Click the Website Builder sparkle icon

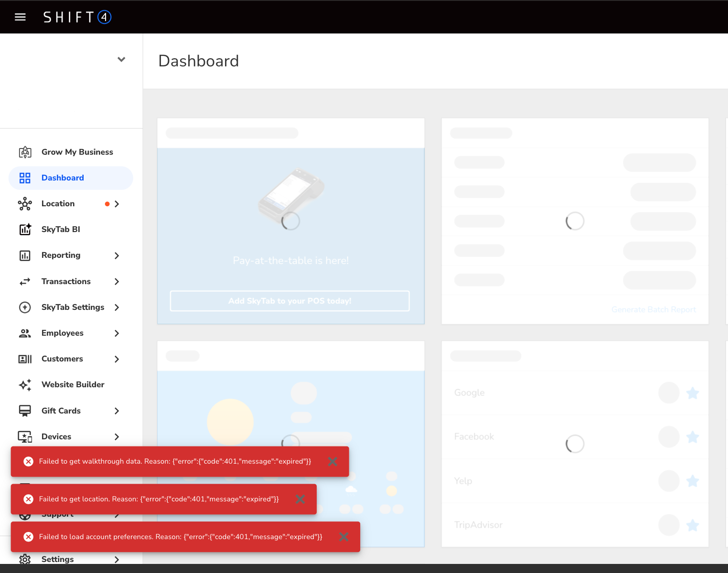[25, 385]
